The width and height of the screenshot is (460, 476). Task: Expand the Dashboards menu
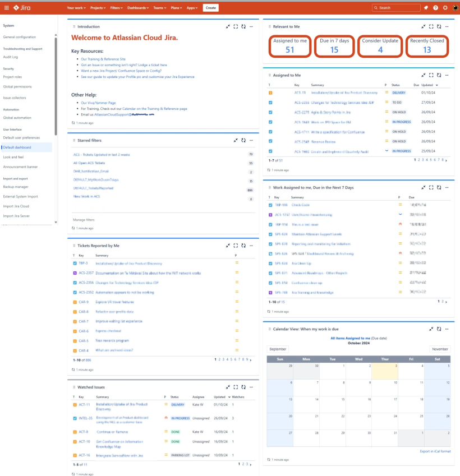[x=138, y=8]
